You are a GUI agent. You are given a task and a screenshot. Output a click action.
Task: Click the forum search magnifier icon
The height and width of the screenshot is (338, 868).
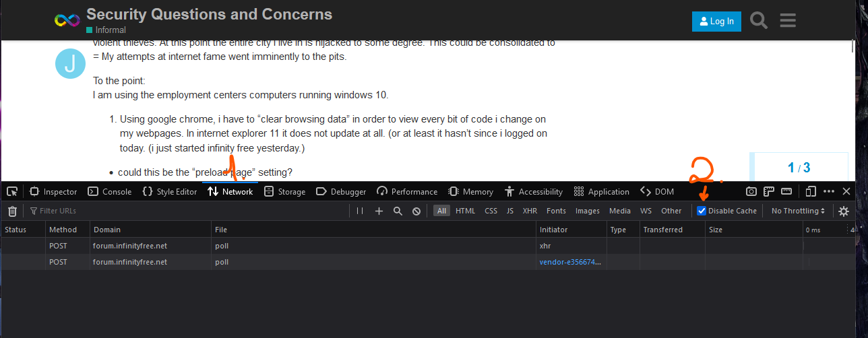pos(759,22)
